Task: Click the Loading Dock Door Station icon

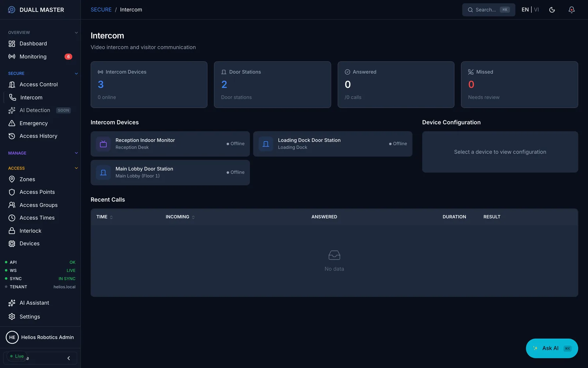Action: pos(266,144)
